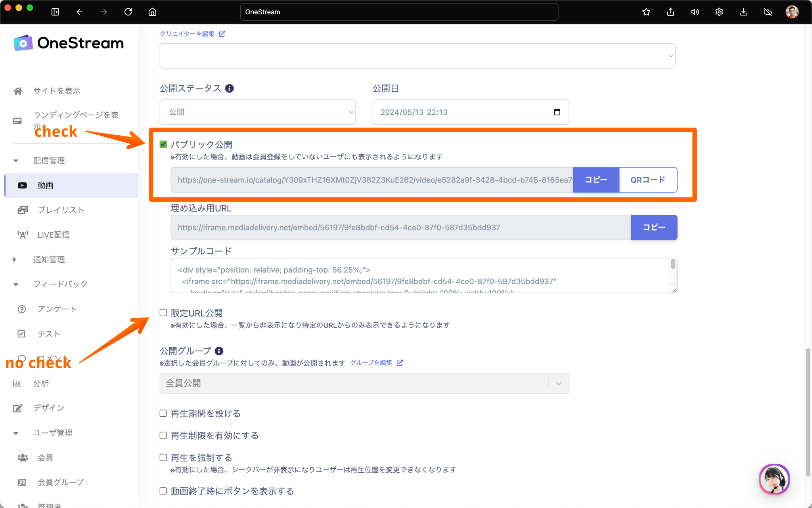This screenshot has height=508, width=812.
Task: Open the 公開グループ 全員公開 dropdown
Action: pyautogui.click(x=364, y=383)
